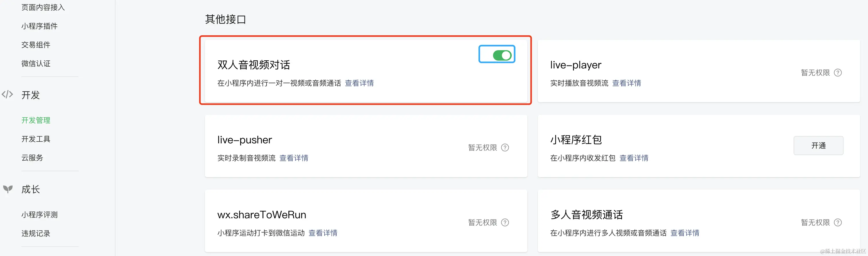The image size is (868, 256).
Task: Click the help icon beside 多人音视频通话 暂无权限
Action: pyautogui.click(x=838, y=222)
